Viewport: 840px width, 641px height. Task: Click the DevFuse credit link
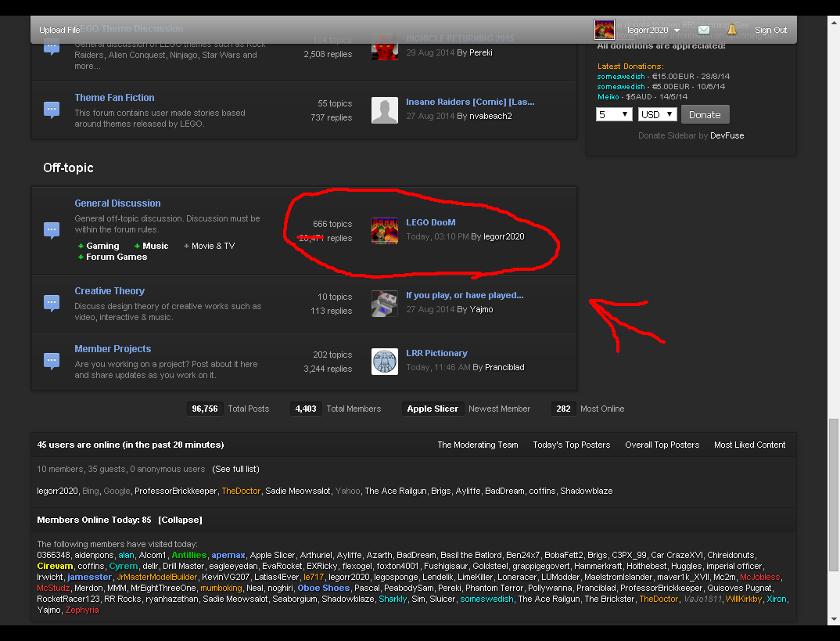[x=727, y=135]
